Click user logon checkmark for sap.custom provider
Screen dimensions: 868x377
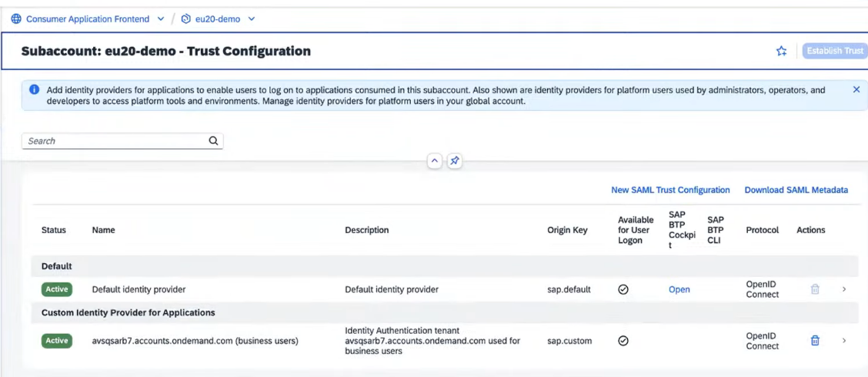point(623,341)
